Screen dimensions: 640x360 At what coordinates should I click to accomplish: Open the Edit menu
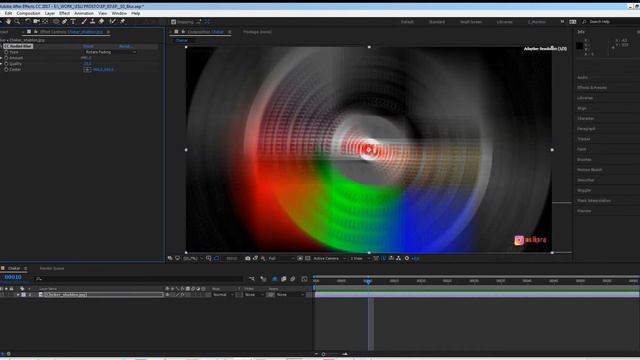tap(8, 13)
